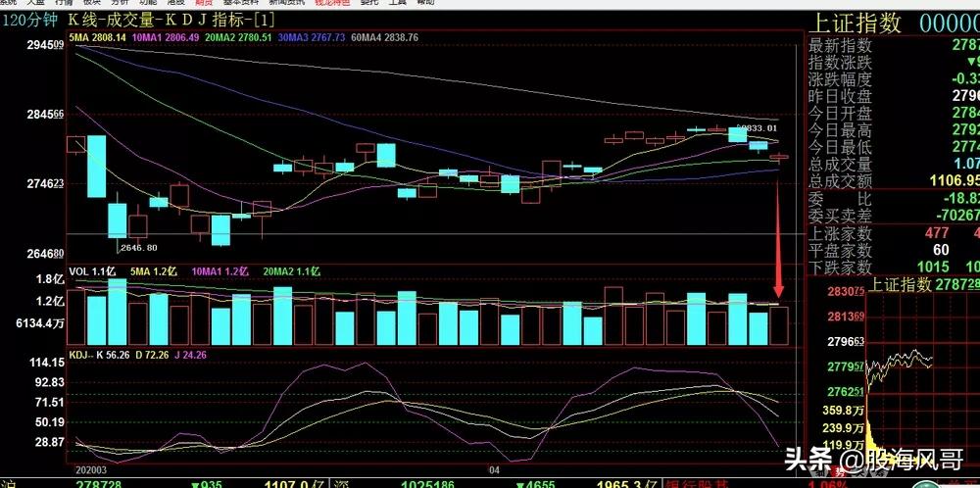
Task: Click the 委买卖差 row label
Action: pyautogui.click(x=840, y=216)
